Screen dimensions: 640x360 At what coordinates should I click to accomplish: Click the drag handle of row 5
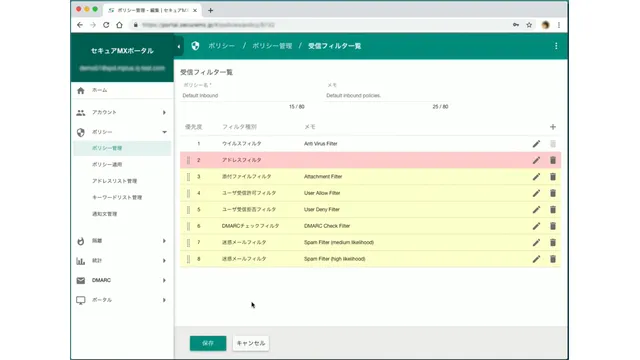click(188, 209)
